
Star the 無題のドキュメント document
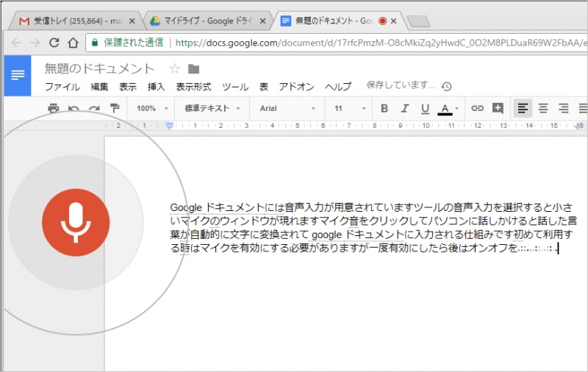coord(174,68)
